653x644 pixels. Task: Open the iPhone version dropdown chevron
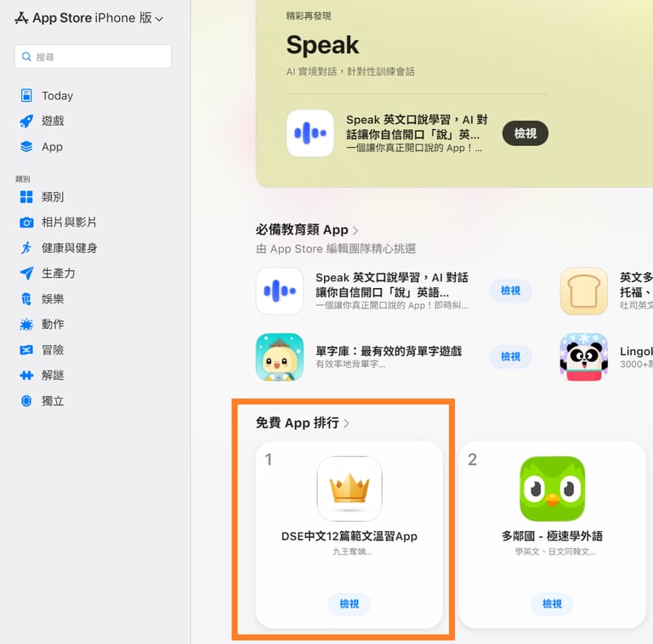coord(159,20)
